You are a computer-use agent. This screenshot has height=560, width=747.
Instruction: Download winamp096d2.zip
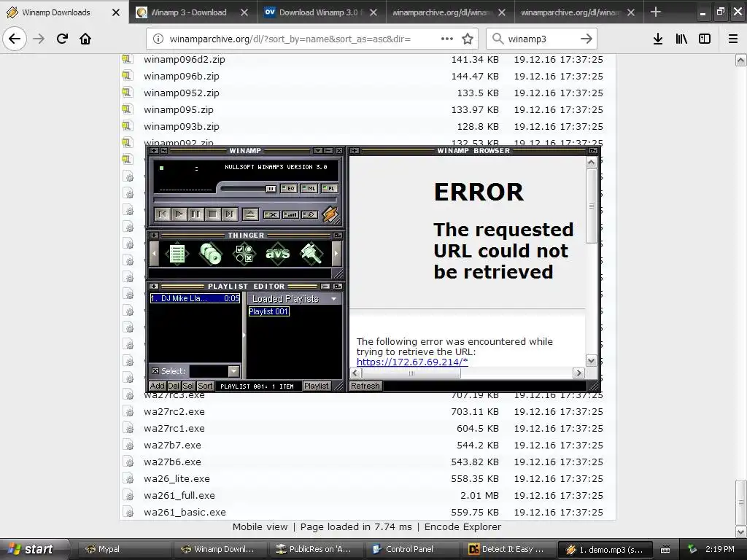(185, 60)
